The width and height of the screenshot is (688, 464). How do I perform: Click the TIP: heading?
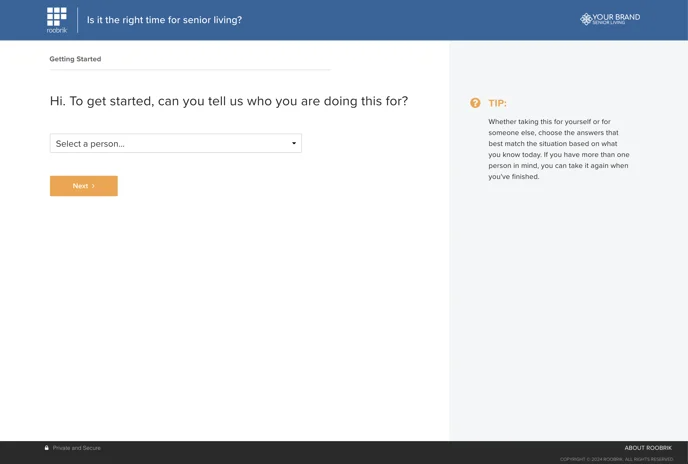point(498,103)
